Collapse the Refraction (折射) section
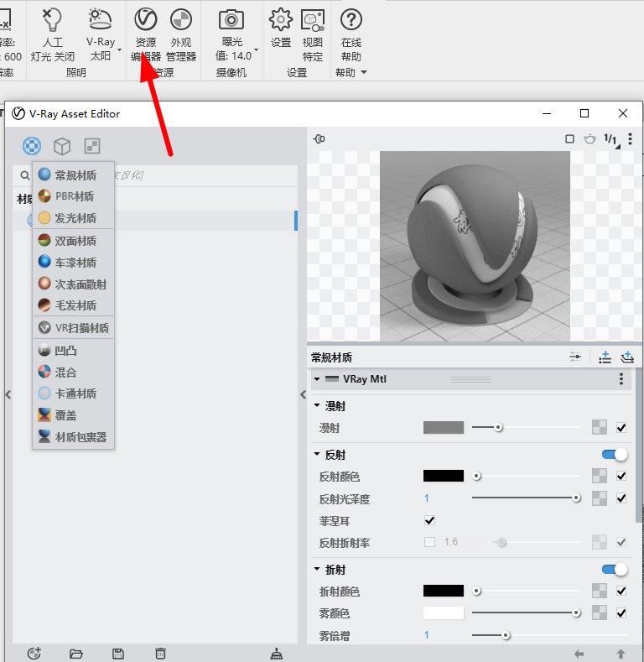Screen dimensions: 644x662 (317, 569)
